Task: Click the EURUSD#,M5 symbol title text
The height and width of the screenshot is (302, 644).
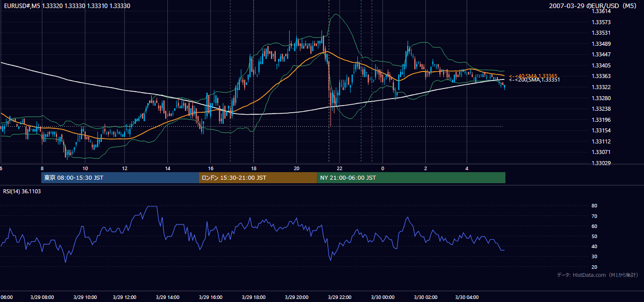Action: click(x=22, y=6)
